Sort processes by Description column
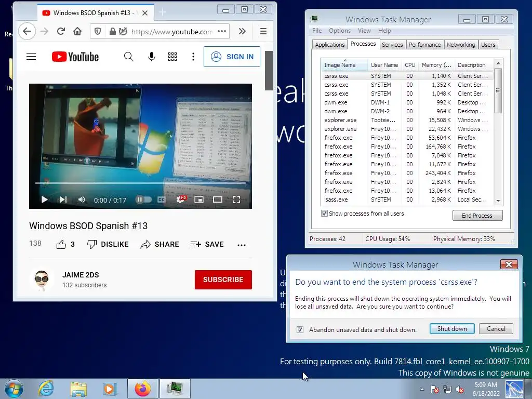The height and width of the screenshot is (399, 532). [474, 65]
